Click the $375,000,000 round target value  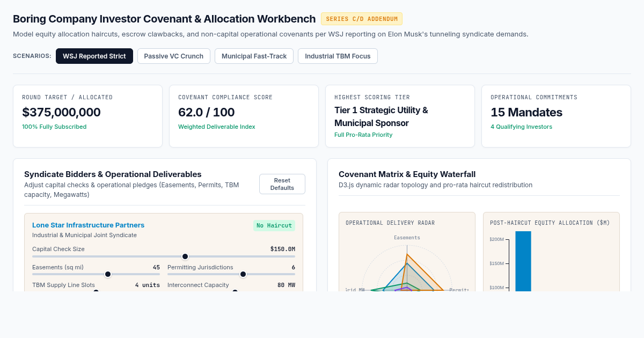[x=62, y=112]
